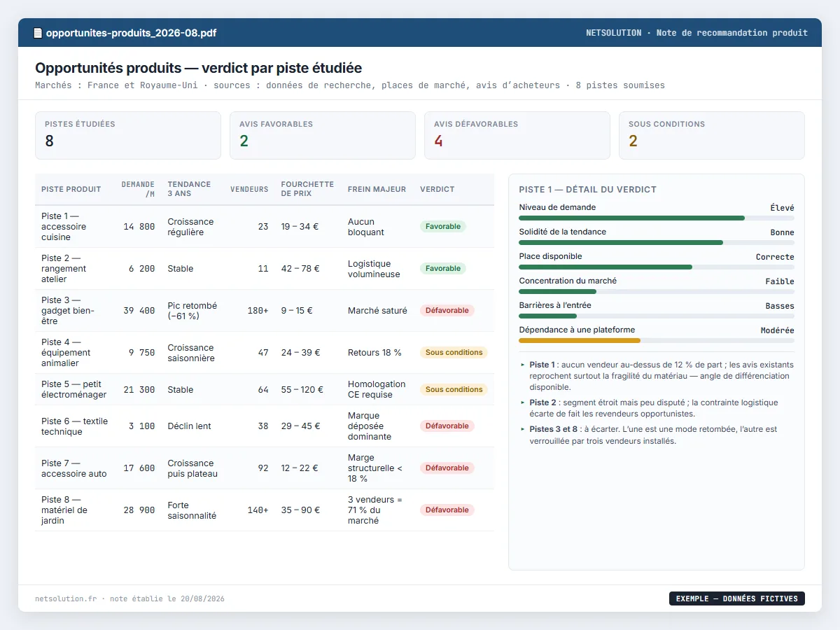Screen dimensions: 840x630
Task: Select the file name opportunites-produits_2026-08.pdf
Action: (131, 33)
